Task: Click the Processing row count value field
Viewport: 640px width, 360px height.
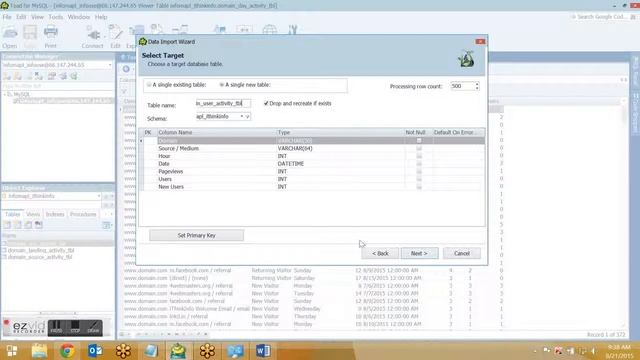Action: point(462,86)
